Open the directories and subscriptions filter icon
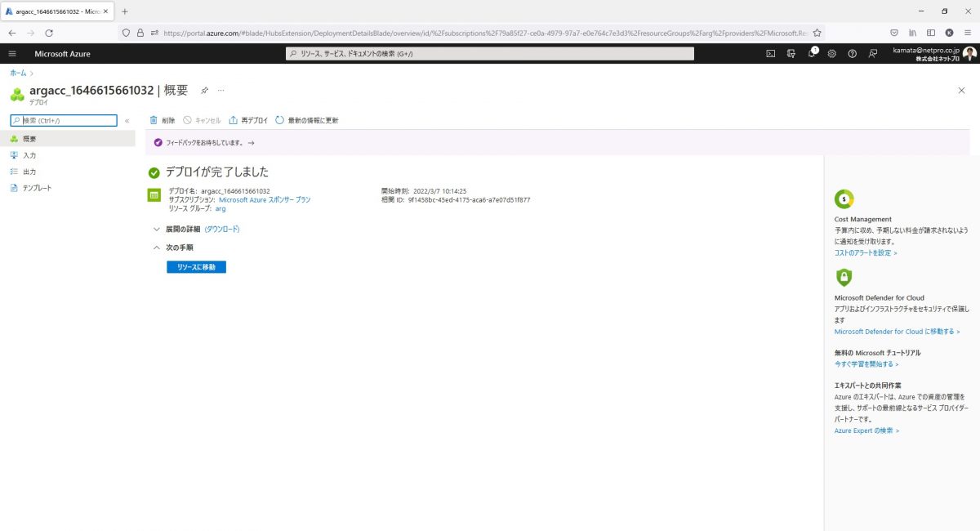Image resolution: width=980 pixels, height=531 pixels. pyautogui.click(x=791, y=54)
